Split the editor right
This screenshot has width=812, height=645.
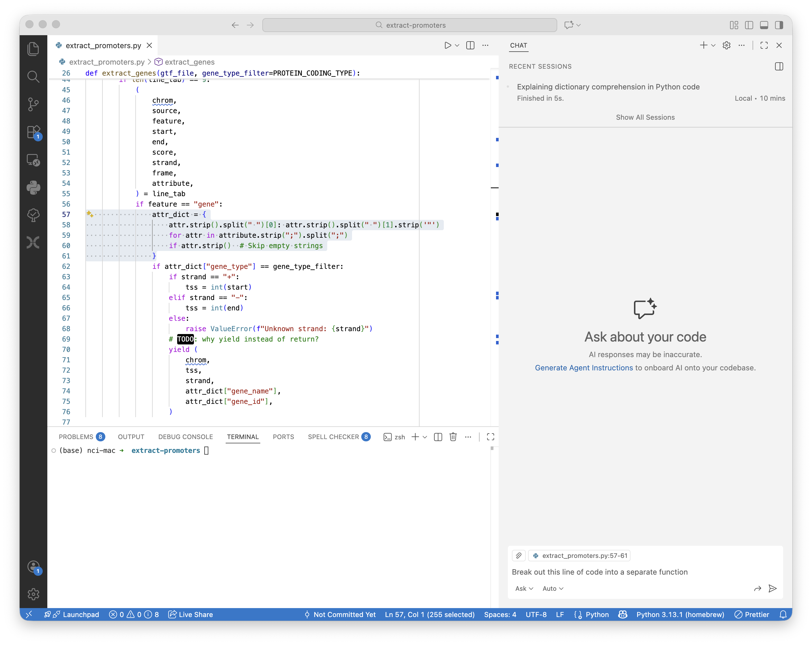coord(470,46)
